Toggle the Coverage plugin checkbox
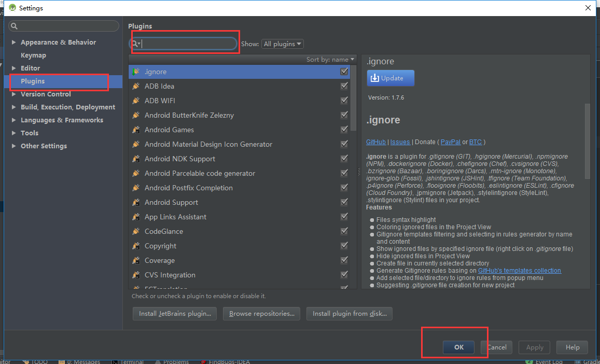Image resolution: width=600 pixels, height=364 pixels. [344, 261]
